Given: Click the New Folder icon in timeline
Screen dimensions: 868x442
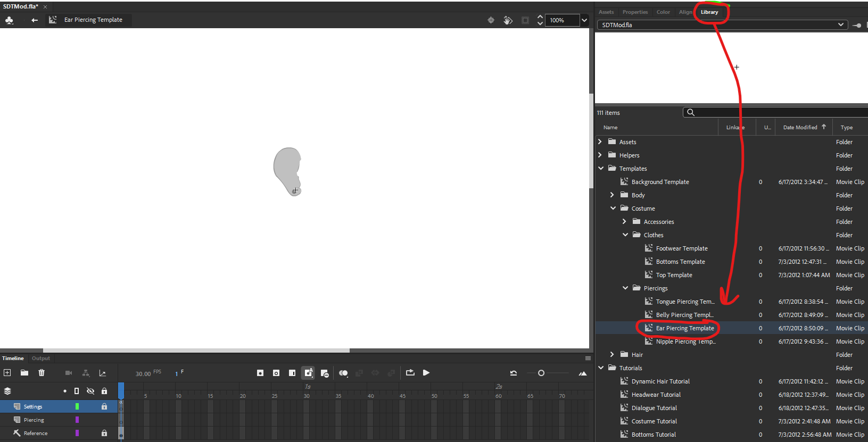Looking at the screenshot, I should [24, 373].
